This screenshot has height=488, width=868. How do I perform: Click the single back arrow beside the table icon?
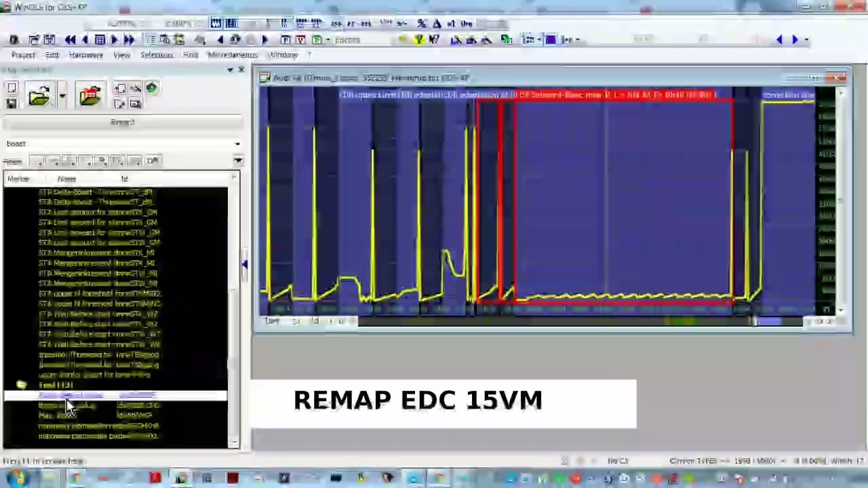point(85,40)
